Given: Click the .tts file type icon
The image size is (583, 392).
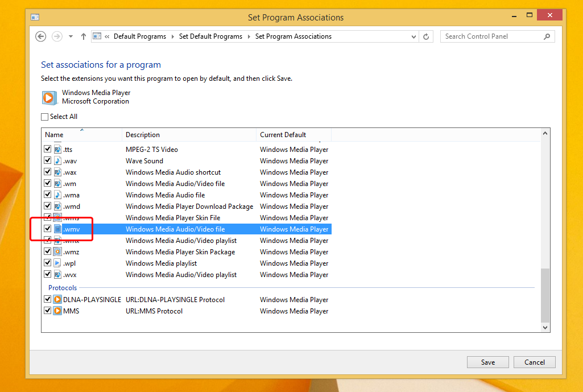Looking at the screenshot, I should pos(57,150).
